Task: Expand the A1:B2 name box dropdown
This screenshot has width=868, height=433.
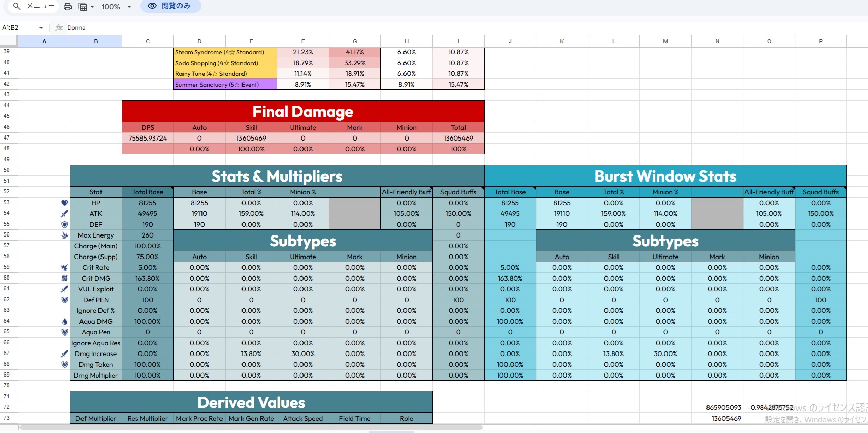Action: (41, 28)
